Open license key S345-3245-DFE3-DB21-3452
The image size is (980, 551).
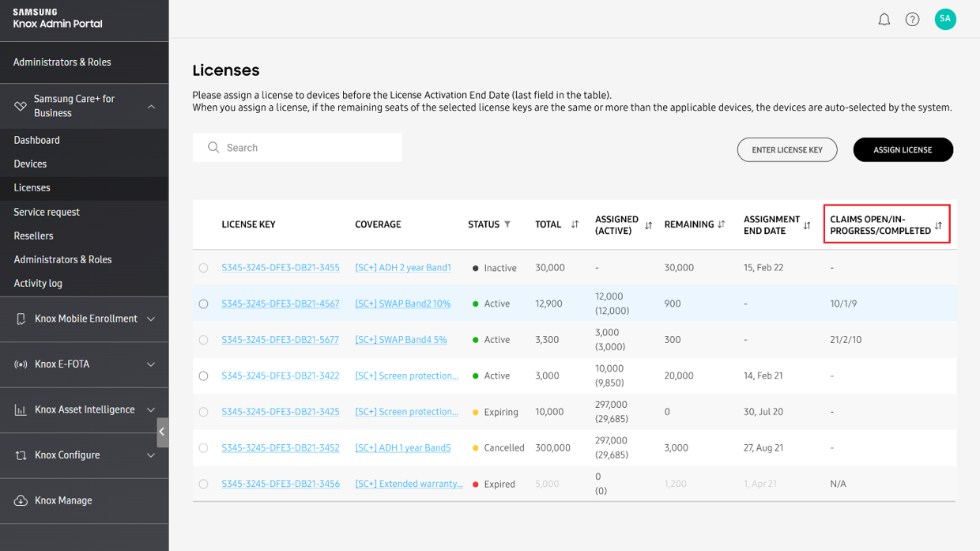(x=281, y=448)
